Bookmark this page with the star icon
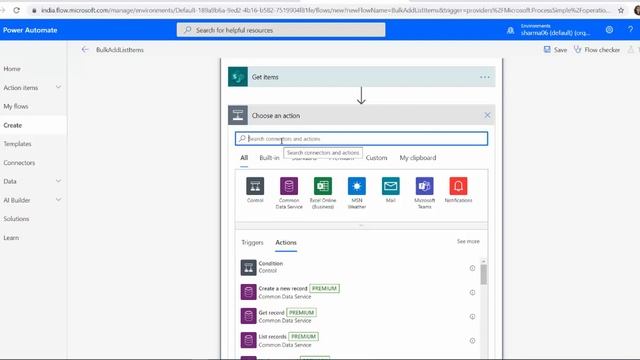This screenshot has width=640, height=360. pyautogui.click(x=621, y=10)
